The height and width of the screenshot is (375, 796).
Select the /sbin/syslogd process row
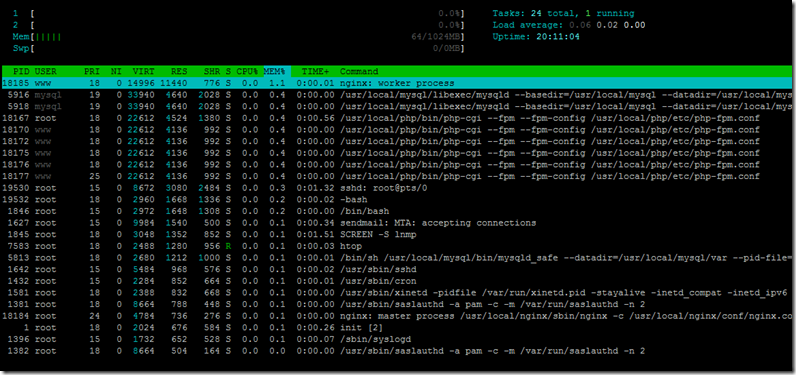point(397,340)
